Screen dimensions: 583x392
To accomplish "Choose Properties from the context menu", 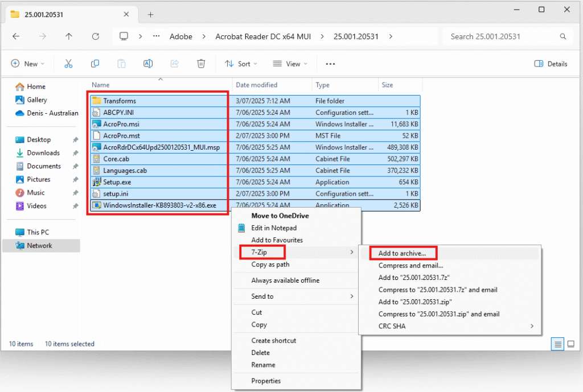I will click(x=266, y=381).
